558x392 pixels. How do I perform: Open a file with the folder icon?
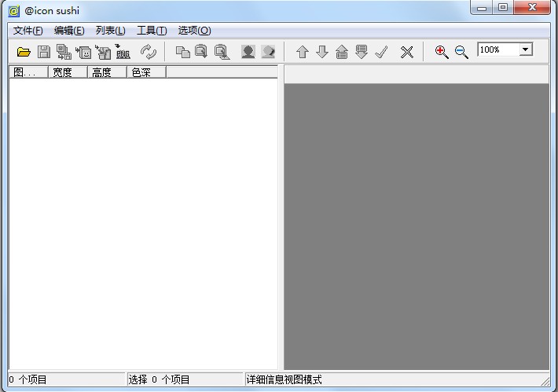24,52
